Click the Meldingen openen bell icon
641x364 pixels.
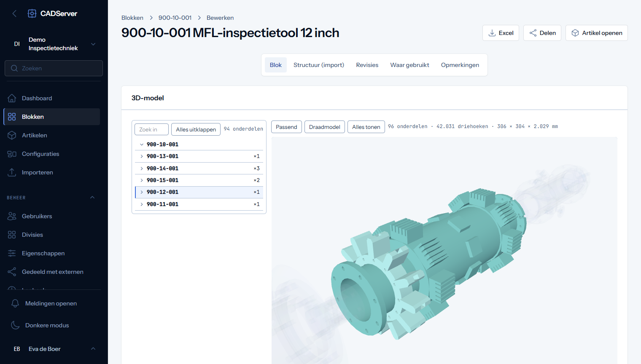pyautogui.click(x=15, y=303)
